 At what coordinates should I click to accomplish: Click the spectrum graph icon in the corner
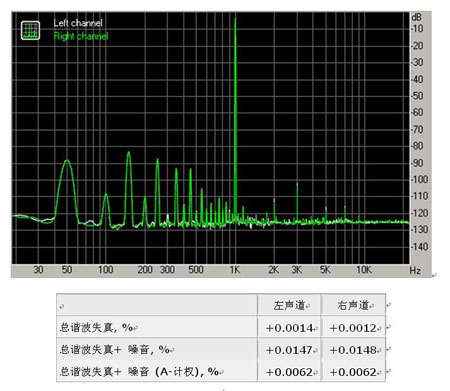pyautogui.click(x=30, y=30)
